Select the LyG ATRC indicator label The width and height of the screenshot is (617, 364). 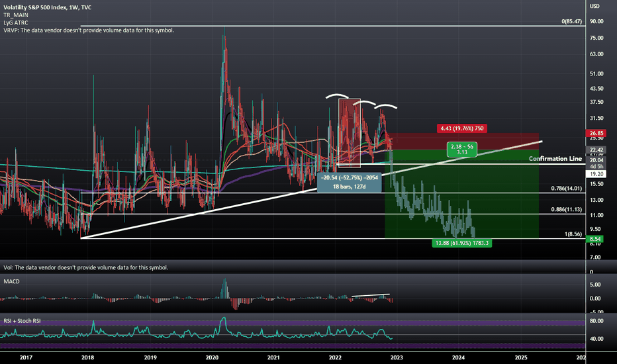(16, 23)
